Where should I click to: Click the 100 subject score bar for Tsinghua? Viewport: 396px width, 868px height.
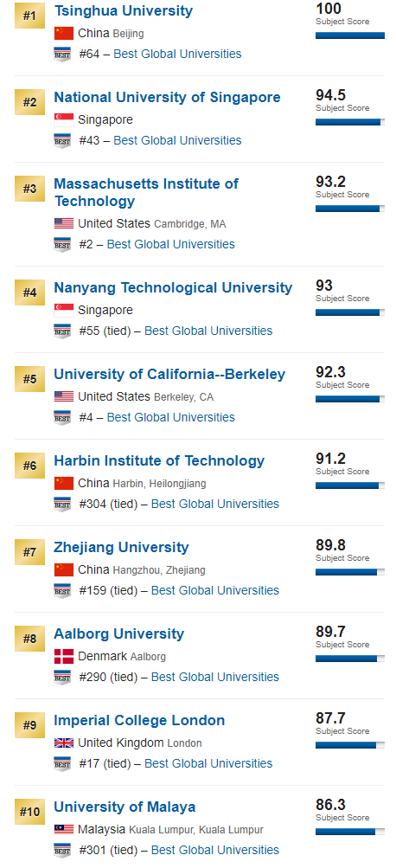[x=350, y=35]
